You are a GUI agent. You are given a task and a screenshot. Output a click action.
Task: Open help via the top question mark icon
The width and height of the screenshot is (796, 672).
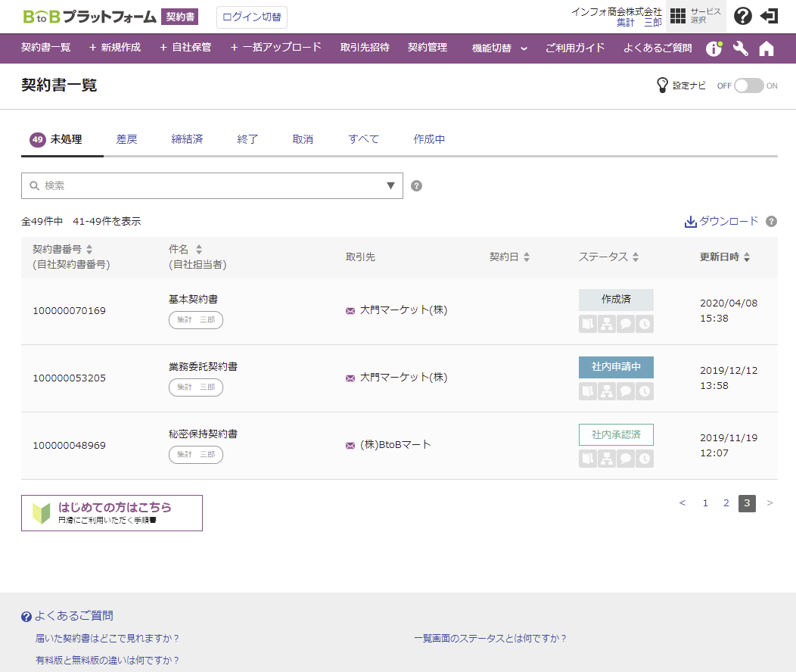pyautogui.click(x=743, y=16)
